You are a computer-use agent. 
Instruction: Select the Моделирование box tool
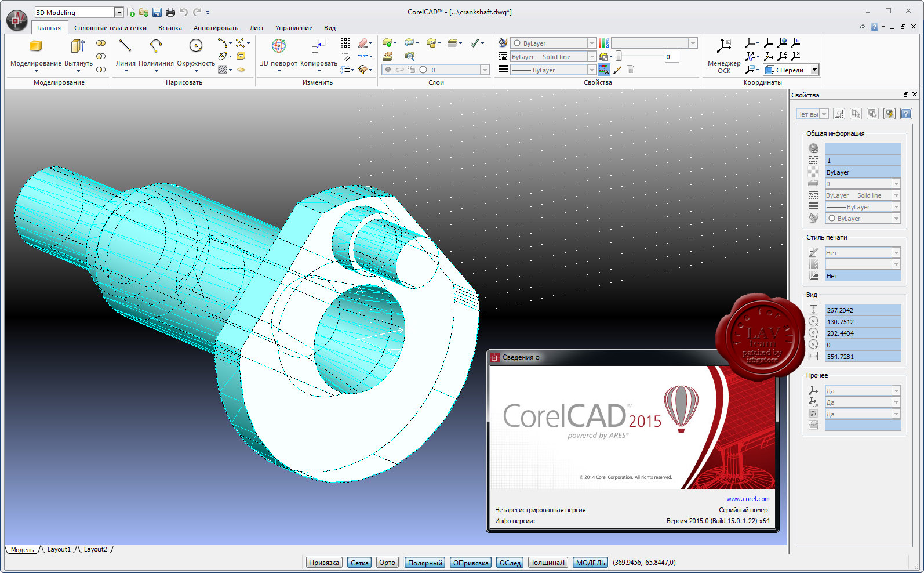pos(36,55)
